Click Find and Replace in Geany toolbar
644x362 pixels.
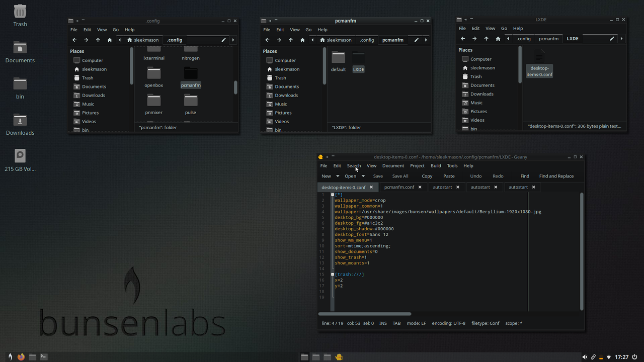pyautogui.click(x=556, y=176)
